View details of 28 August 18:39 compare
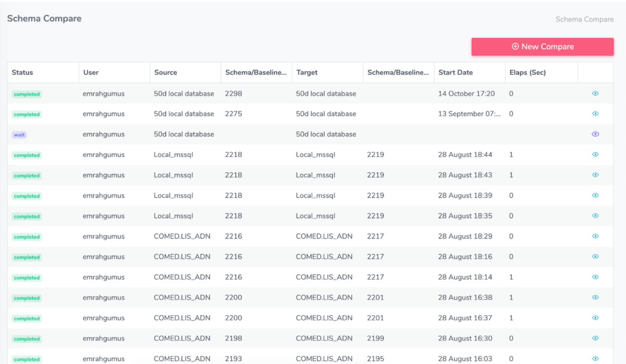Screen dimensions: 626x364 (595, 195)
